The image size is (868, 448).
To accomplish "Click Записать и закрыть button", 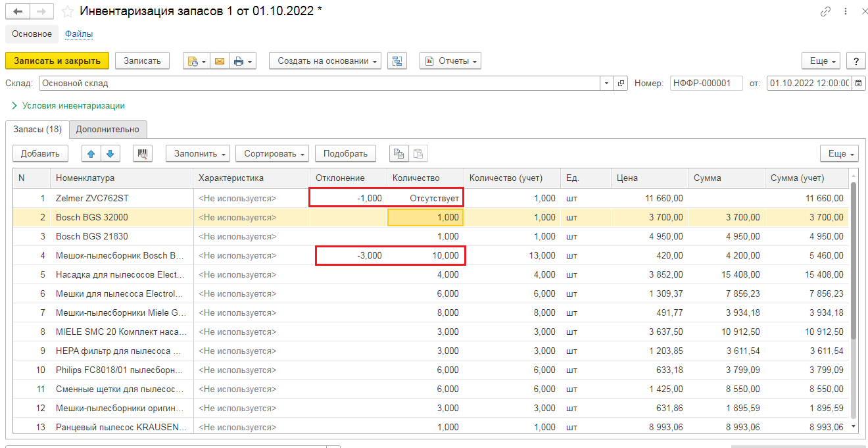I will pyautogui.click(x=57, y=61).
